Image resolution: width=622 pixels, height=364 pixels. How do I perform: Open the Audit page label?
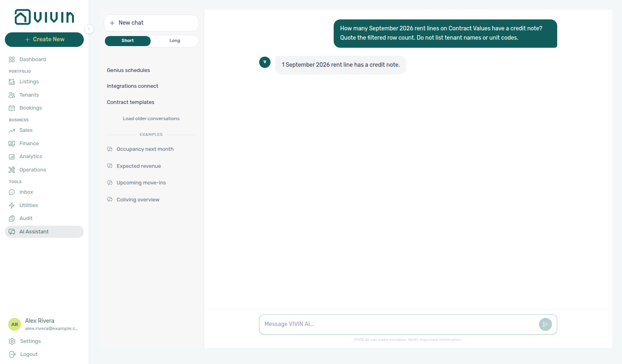pyautogui.click(x=26, y=218)
